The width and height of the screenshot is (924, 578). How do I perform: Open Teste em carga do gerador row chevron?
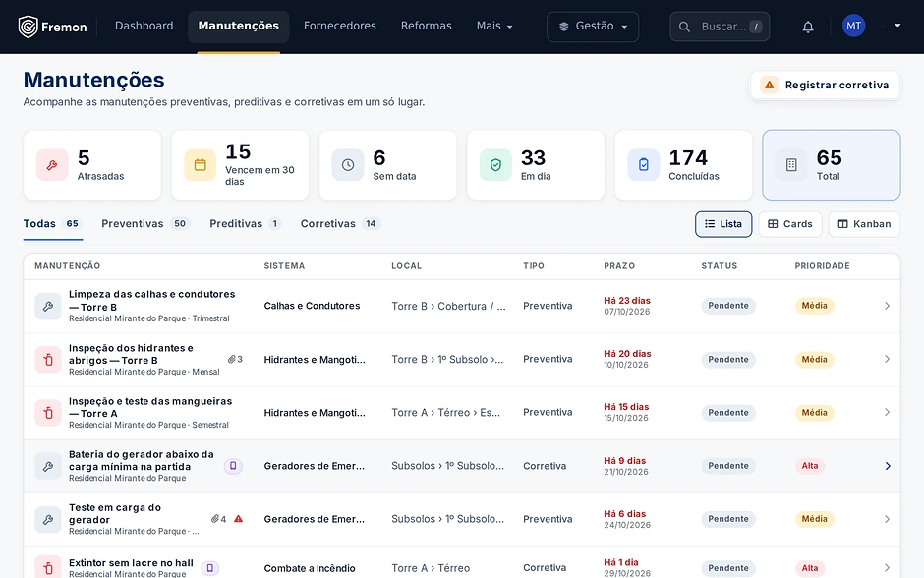tap(887, 519)
